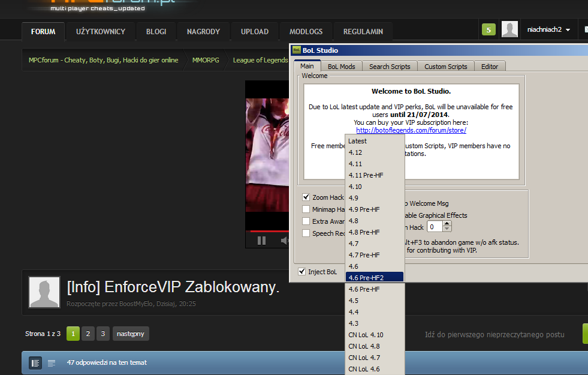
Task: Open the Editor tab
Action: pyautogui.click(x=489, y=67)
